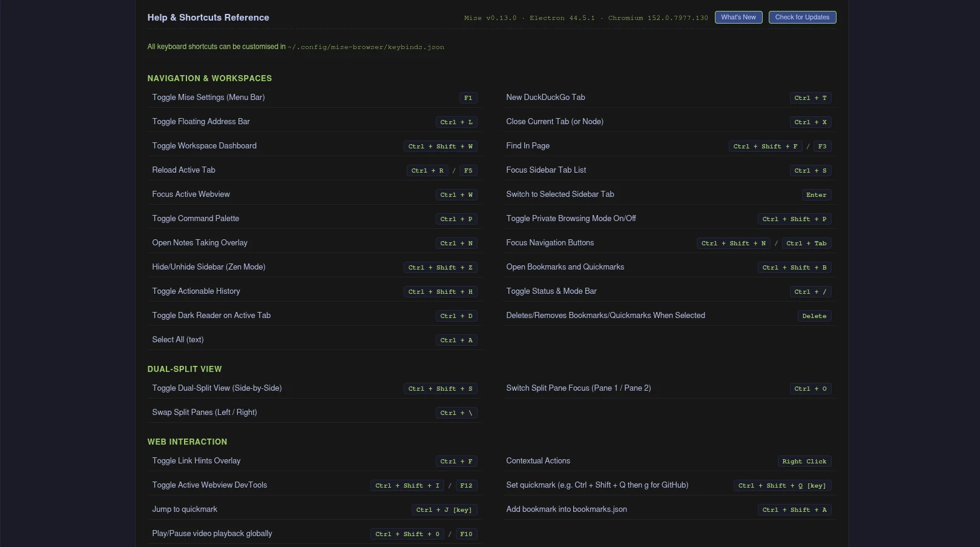Click 'Hide/Unhide Sidebar (Zen Mode)' label
The width and height of the screenshot is (980, 547).
tap(209, 267)
